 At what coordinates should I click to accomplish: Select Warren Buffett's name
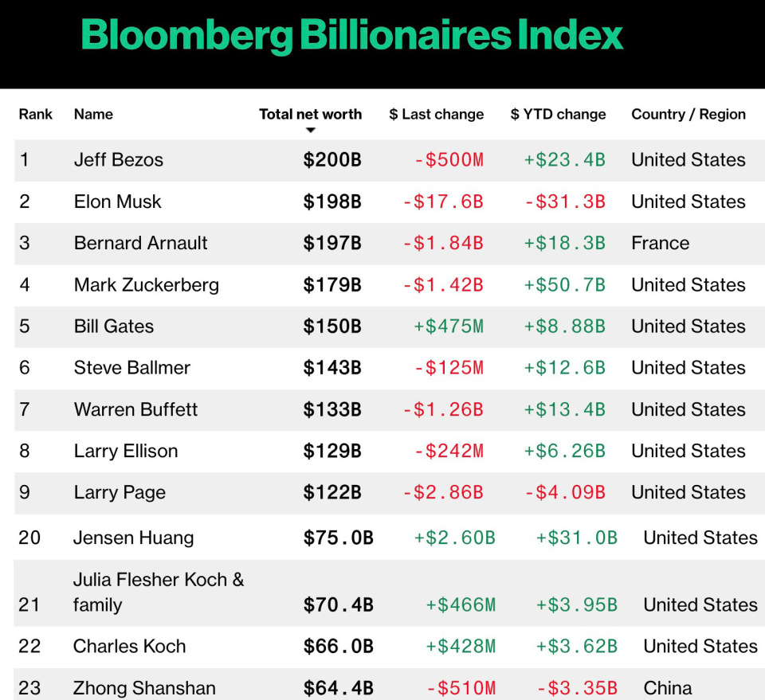pos(135,409)
